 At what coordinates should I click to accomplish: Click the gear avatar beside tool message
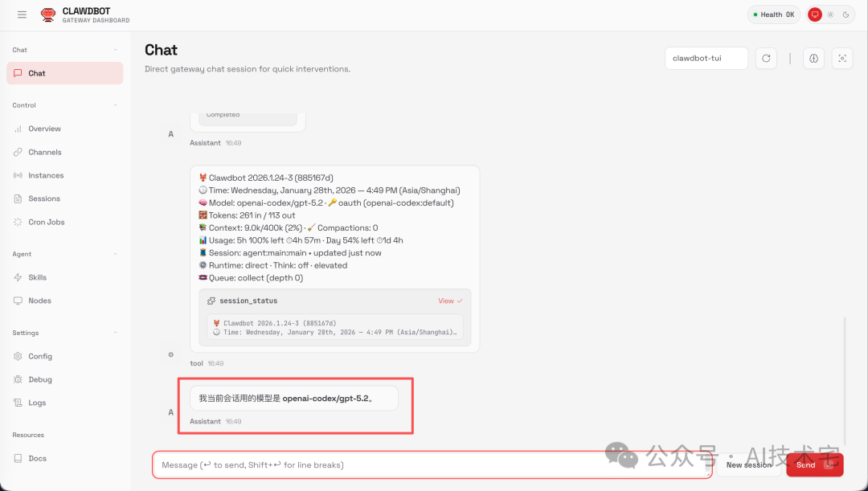click(x=170, y=354)
